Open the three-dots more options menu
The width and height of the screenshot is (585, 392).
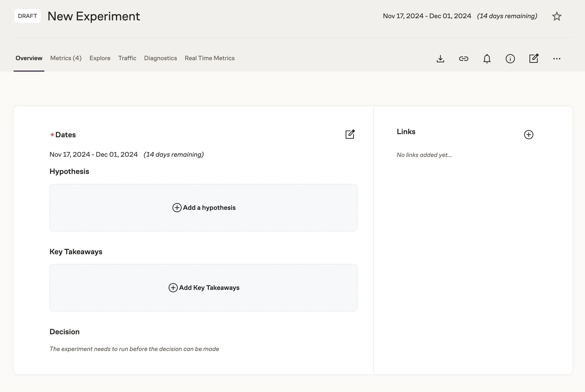pos(557,59)
